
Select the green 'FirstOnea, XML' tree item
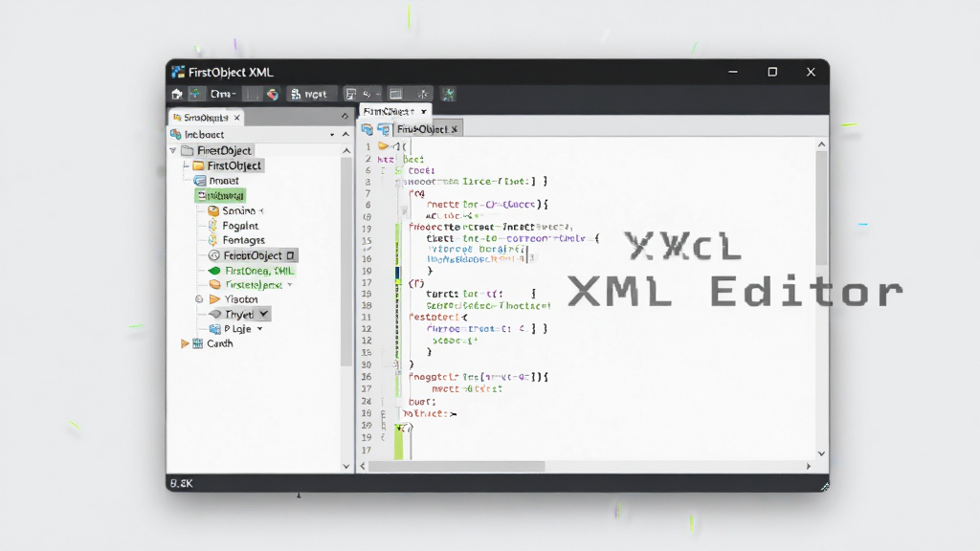coord(258,271)
